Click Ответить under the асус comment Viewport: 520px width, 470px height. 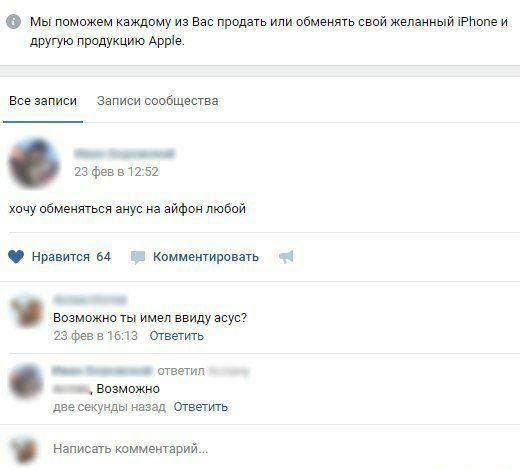coord(177,336)
